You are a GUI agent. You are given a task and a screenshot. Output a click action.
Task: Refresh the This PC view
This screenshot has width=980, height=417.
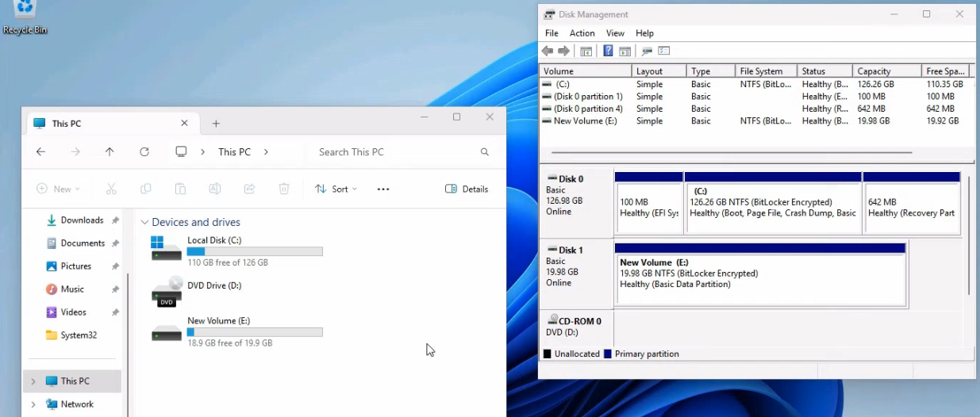point(144,151)
